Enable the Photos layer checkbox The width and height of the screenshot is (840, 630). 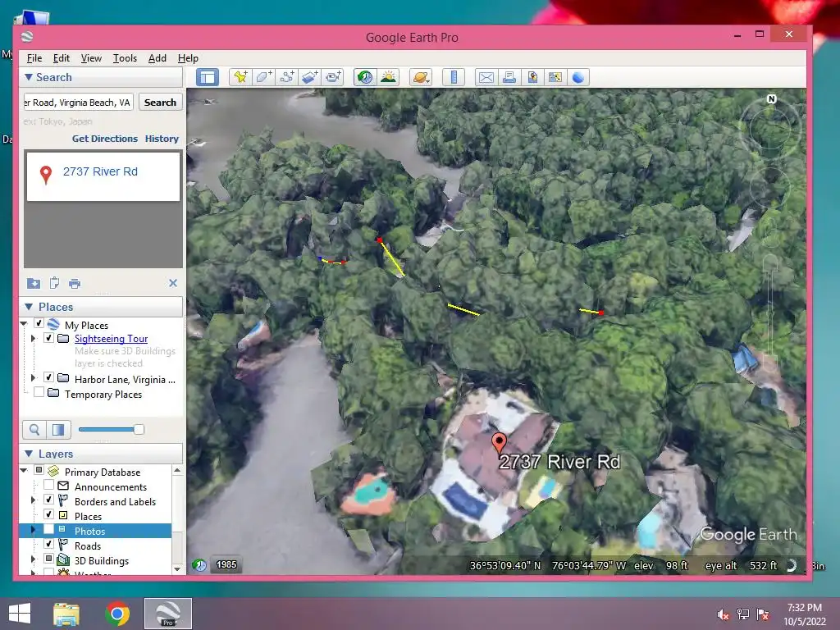tap(48, 529)
